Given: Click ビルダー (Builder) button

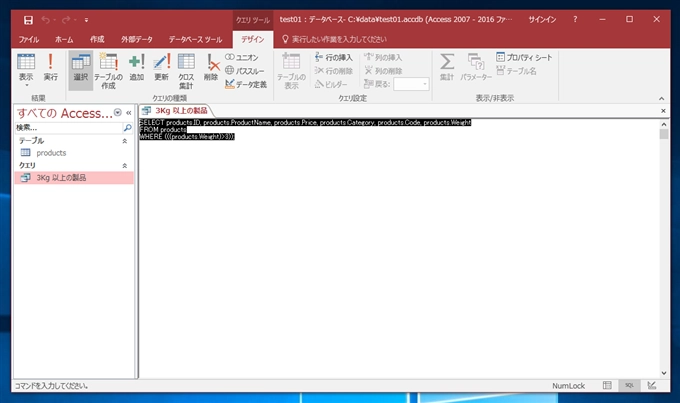Looking at the screenshot, I should 331,84.
